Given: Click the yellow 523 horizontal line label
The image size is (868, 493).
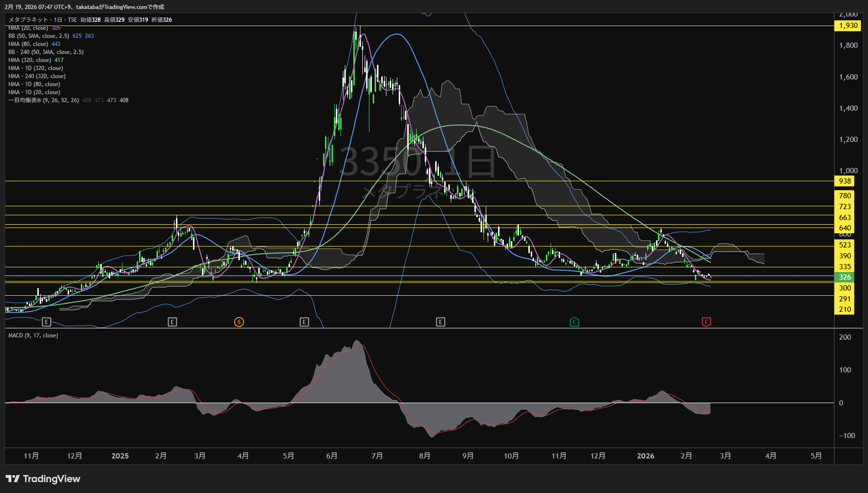Looking at the screenshot, I should point(845,245).
